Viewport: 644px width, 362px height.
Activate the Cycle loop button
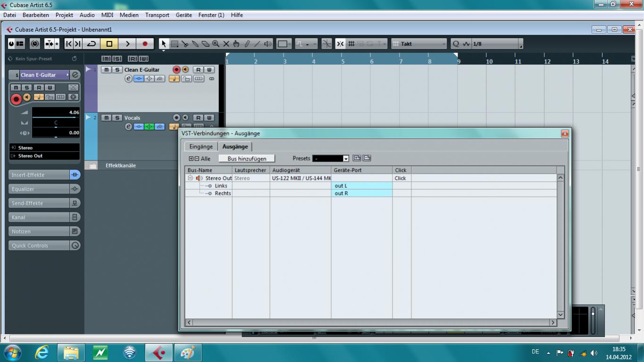pyautogui.click(x=92, y=44)
